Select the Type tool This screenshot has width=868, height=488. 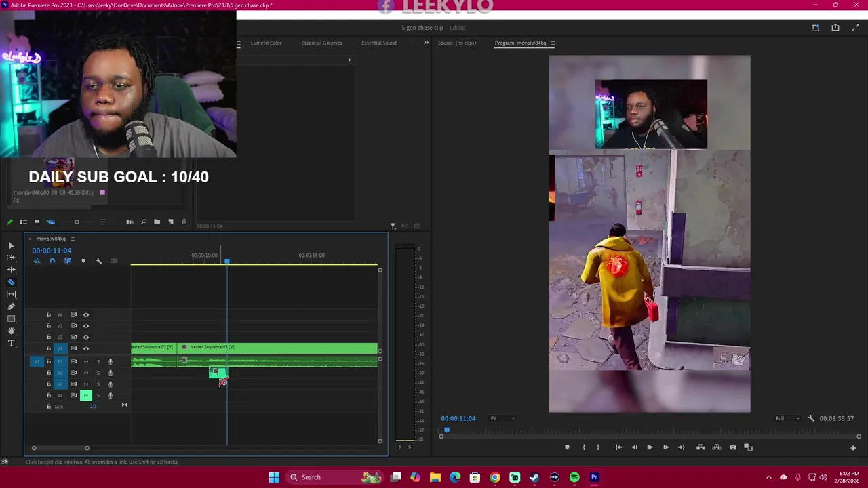click(x=11, y=343)
